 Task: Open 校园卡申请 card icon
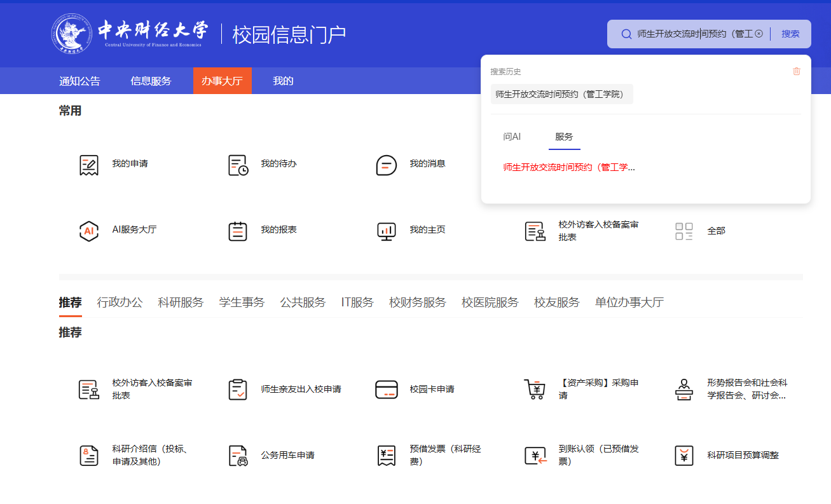point(386,390)
